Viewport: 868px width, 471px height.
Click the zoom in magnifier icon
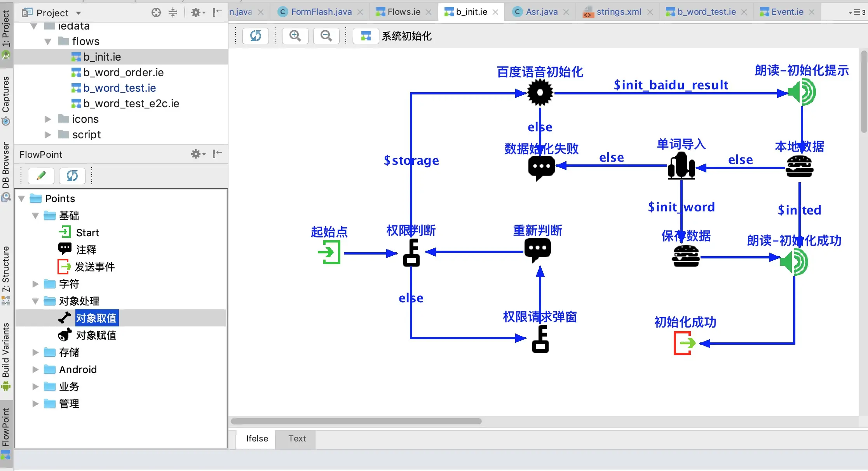coord(295,36)
